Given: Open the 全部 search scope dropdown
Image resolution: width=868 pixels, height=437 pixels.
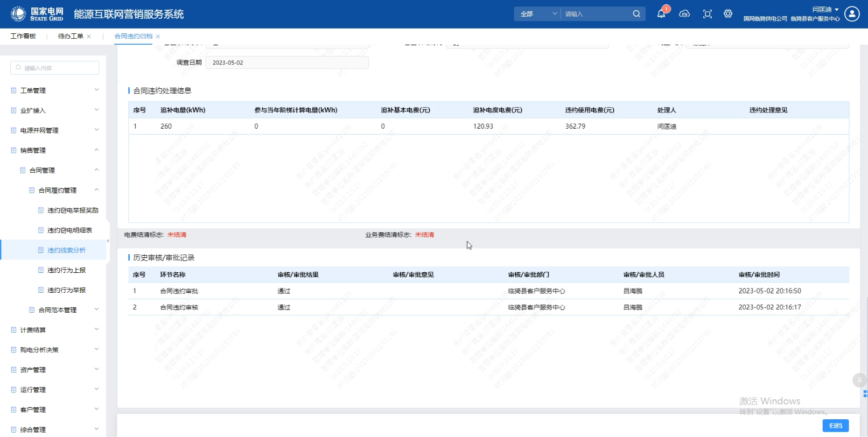Looking at the screenshot, I should coord(538,14).
